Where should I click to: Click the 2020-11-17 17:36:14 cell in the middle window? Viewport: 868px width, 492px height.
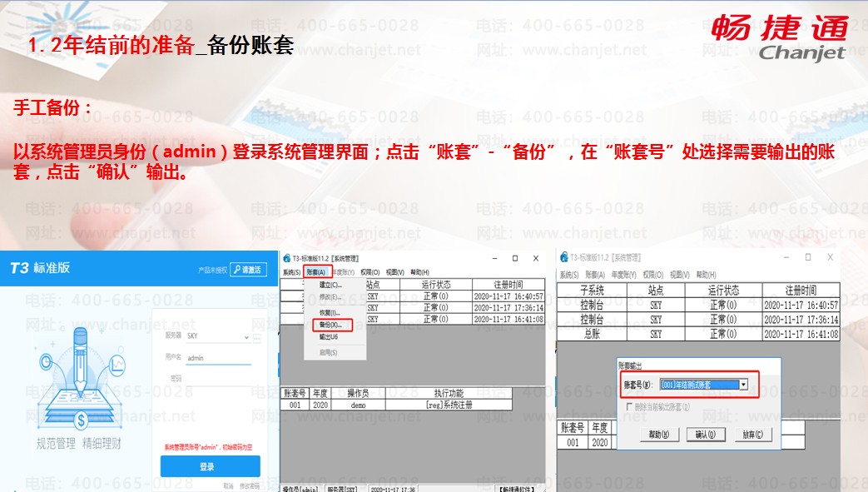[x=508, y=307]
